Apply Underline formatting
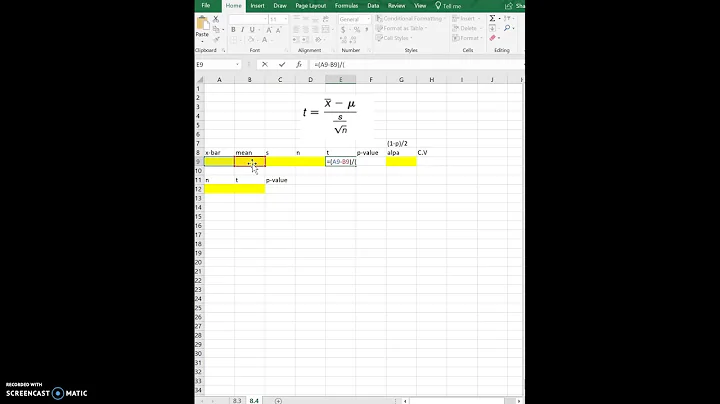Image resolution: width=720 pixels, height=404 pixels. [252, 29]
